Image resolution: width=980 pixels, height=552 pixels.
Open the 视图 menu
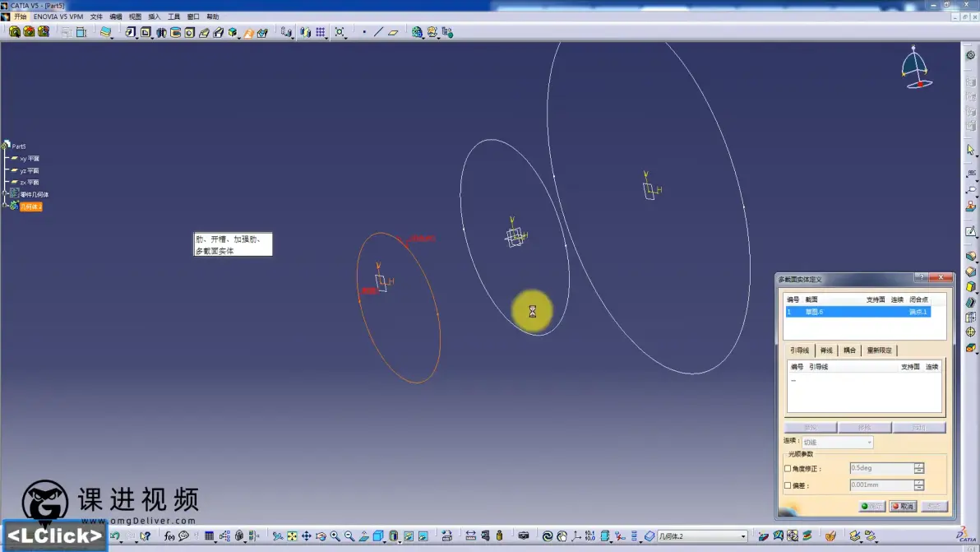[x=135, y=17]
